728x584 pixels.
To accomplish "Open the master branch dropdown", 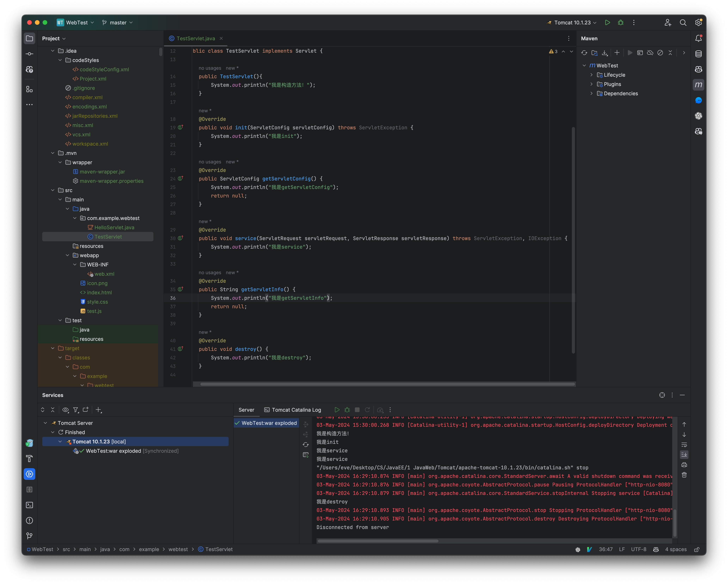I will (x=117, y=22).
